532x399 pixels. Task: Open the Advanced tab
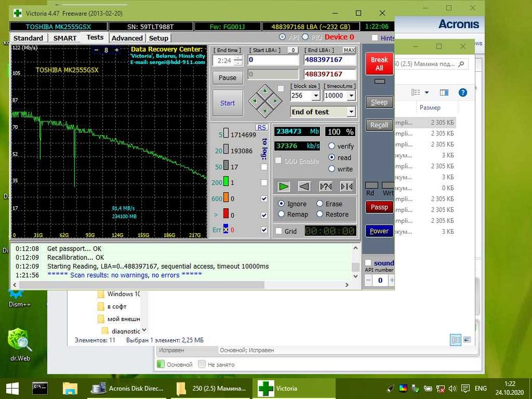click(x=127, y=38)
